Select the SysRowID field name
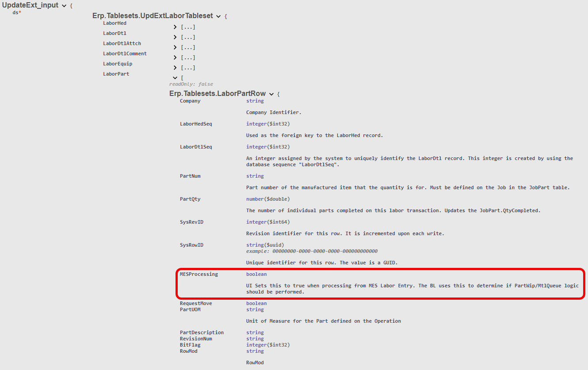Image resolution: width=588 pixels, height=370 pixels. point(191,245)
